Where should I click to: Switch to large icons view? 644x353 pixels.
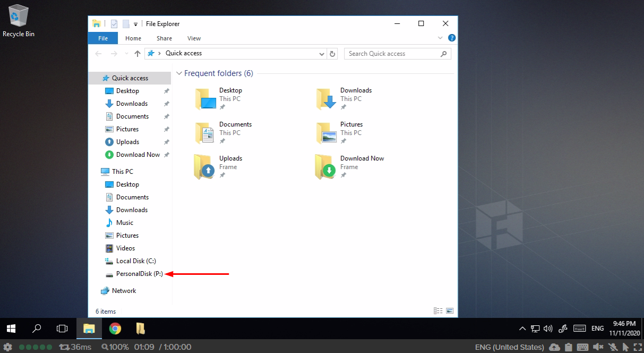pos(450,311)
